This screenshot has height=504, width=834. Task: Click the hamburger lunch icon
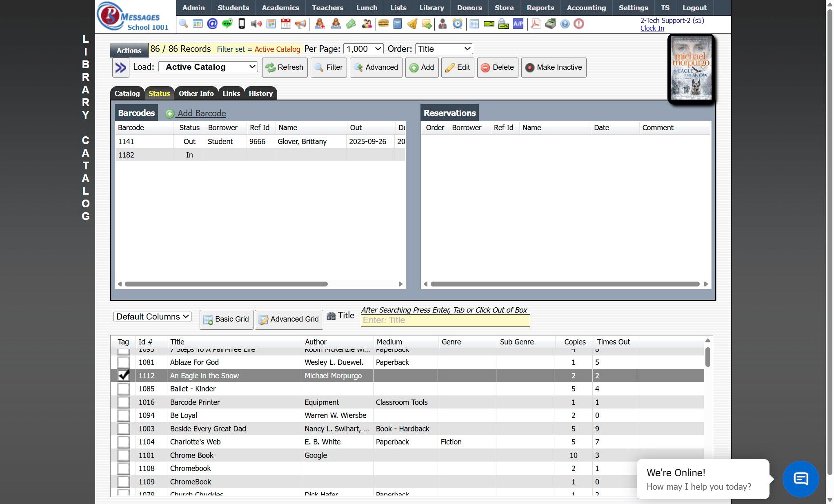pyautogui.click(x=383, y=24)
